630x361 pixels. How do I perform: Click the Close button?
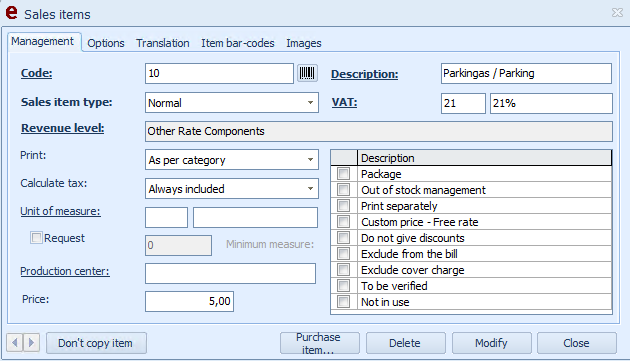(577, 343)
